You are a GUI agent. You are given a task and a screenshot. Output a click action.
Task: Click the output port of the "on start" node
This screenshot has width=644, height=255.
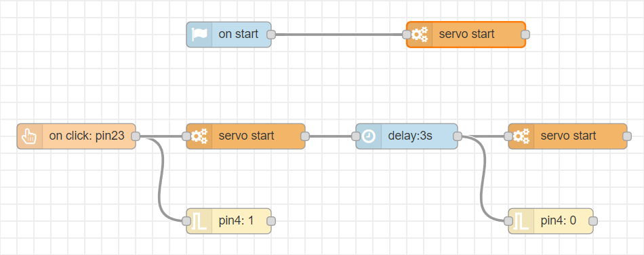point(270,35)
